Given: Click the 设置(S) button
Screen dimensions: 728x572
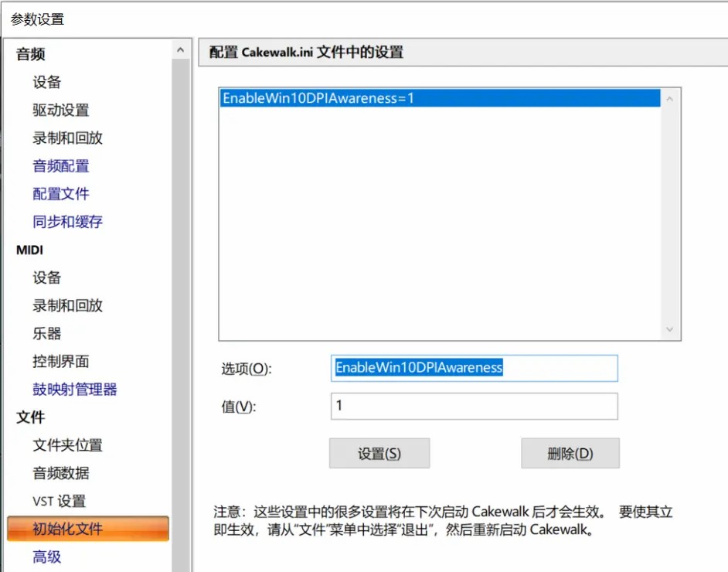Looking at the screenshot, I should 379,453.
